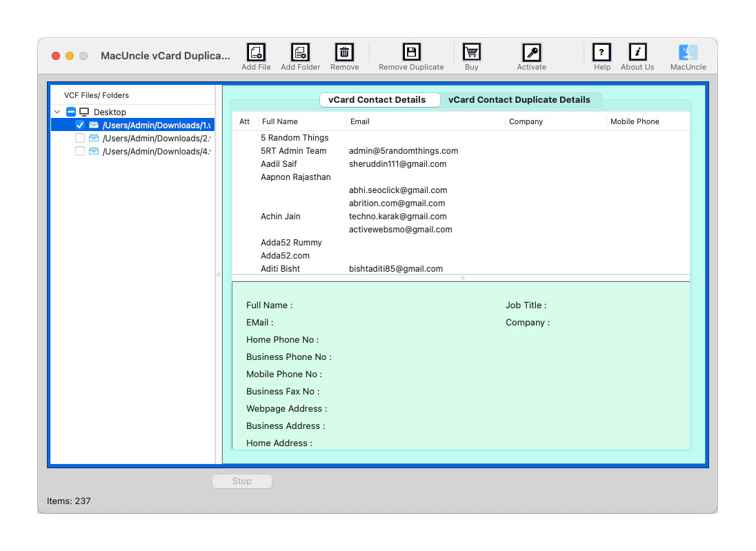
Task: Select /Users/Admin/Downloads/4 tree row
Action: [x=132, y=151]
